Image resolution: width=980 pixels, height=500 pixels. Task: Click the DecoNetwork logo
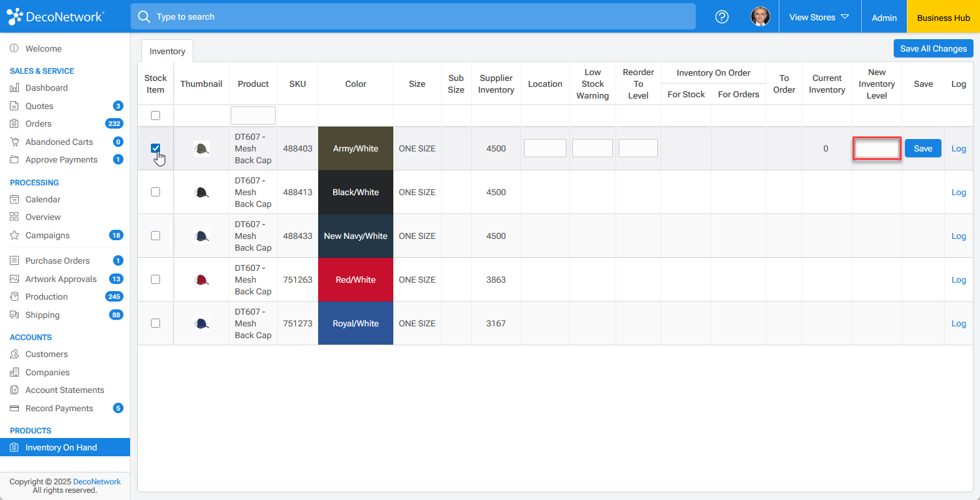[x=55, y=17]
